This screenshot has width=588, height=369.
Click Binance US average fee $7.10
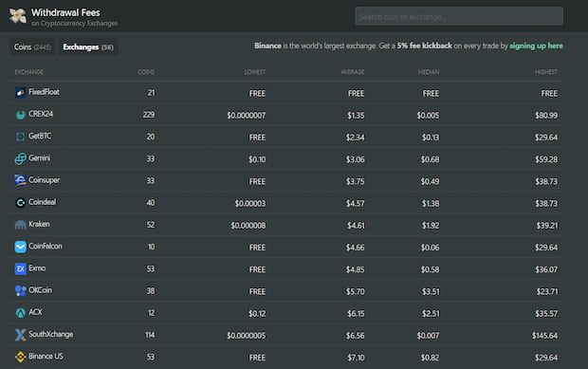click(356, 358)
